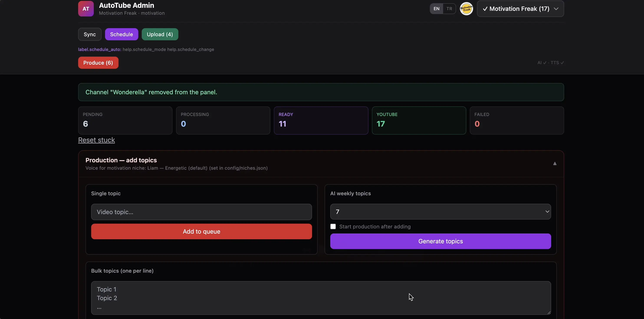Click the Wonderella removed notification banner
The width and height of the screenshot is (644, 319).
point(321,92)
